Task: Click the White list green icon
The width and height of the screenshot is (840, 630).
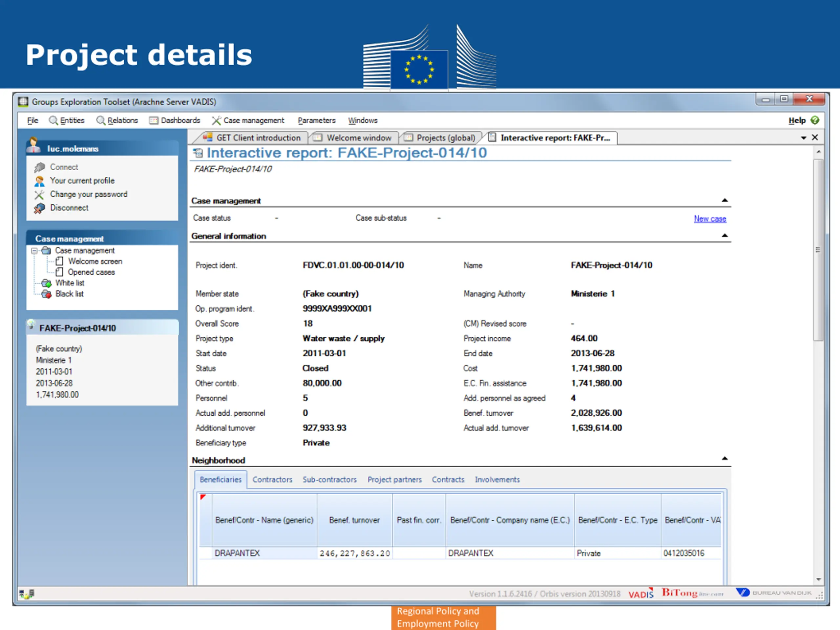Action: point(46,283)
